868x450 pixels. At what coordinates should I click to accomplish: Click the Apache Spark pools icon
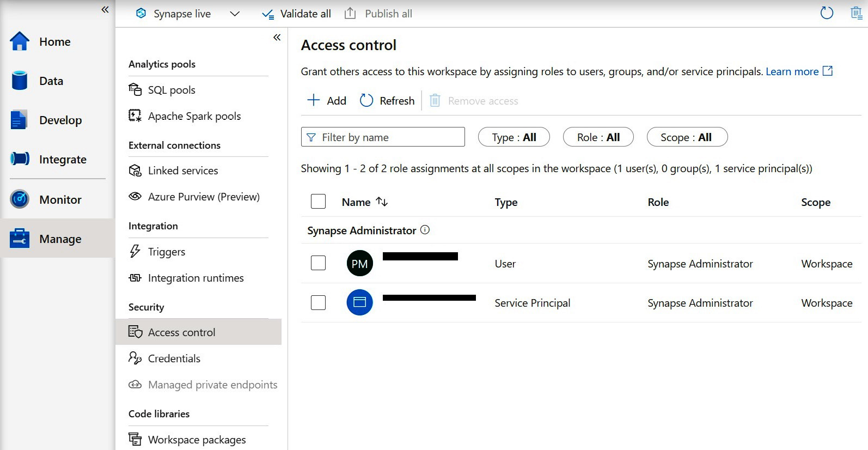(135, 115)
